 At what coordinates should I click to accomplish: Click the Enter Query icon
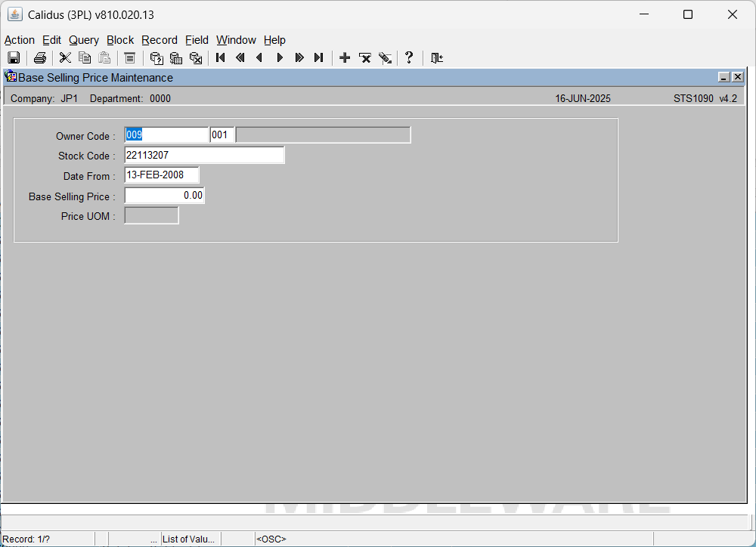pyautogui.click(x=156, y=58)
